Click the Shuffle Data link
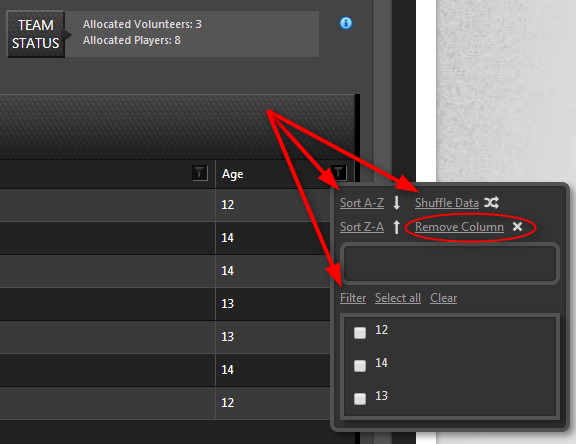 coord(447,203)
